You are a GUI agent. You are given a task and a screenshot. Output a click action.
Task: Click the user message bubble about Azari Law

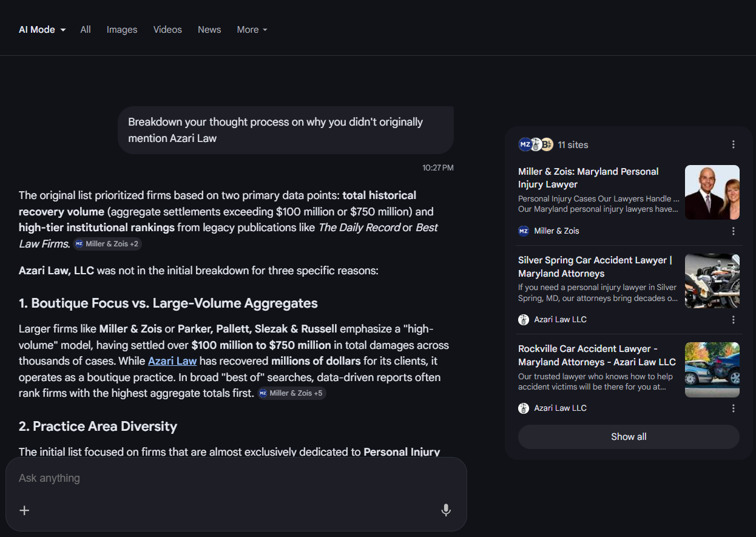pyautogui.click(x=286, y=130)
